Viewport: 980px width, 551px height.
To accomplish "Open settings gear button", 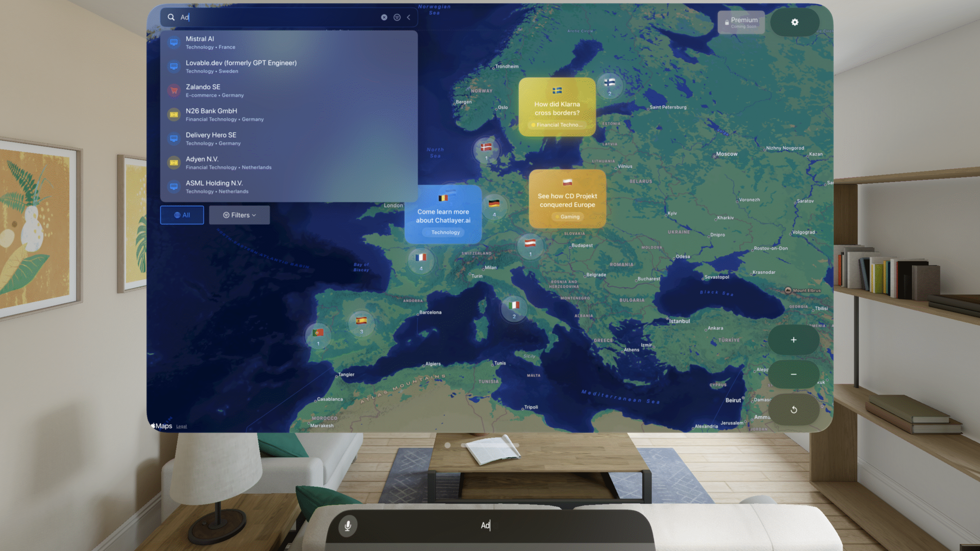I will coord(795,22).
